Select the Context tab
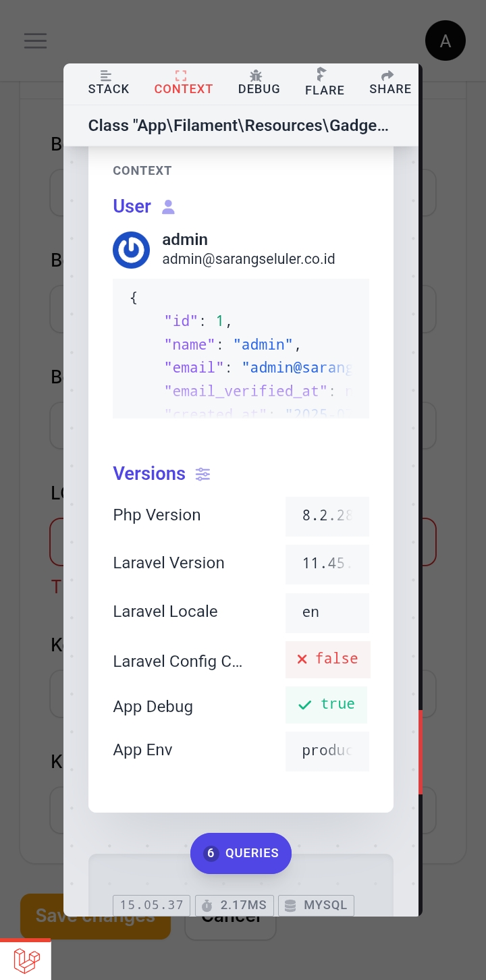The image size is (486, 980). tap(184, 82)
